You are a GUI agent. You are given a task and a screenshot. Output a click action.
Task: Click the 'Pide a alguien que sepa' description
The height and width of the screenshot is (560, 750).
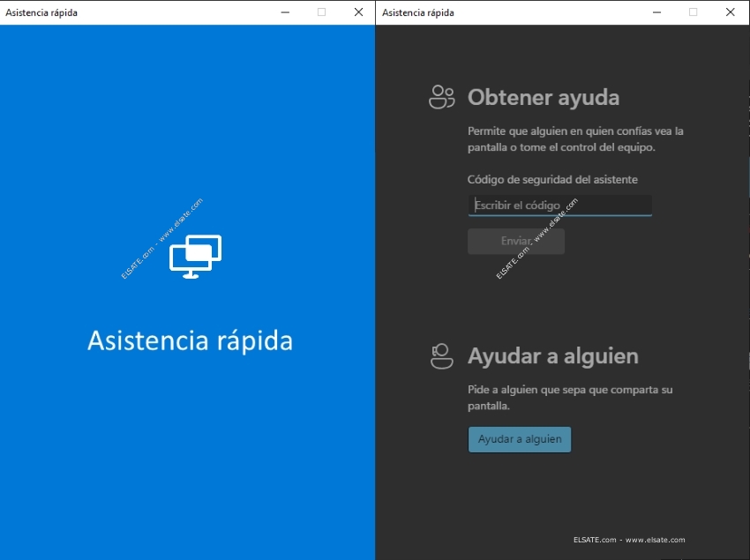click(570, 398)
